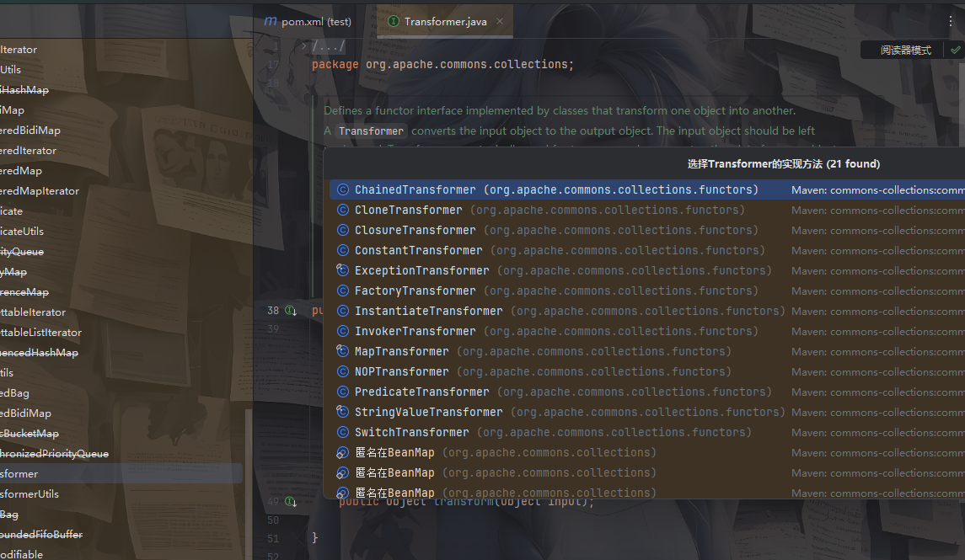Click the 阅读器模式 reader mode button
965x560 pixels.
[x=905, y=51]
